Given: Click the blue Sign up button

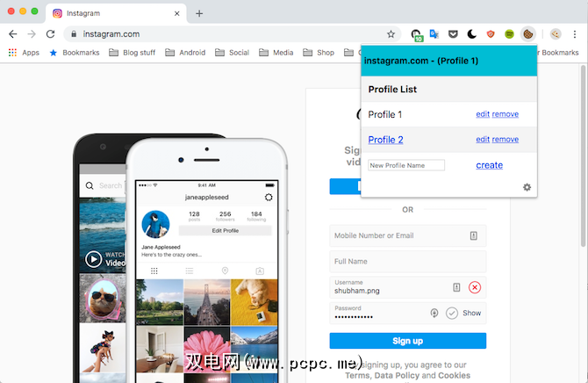Looking at the screenshot, I should pyautogui.click(x=407, y=341).
